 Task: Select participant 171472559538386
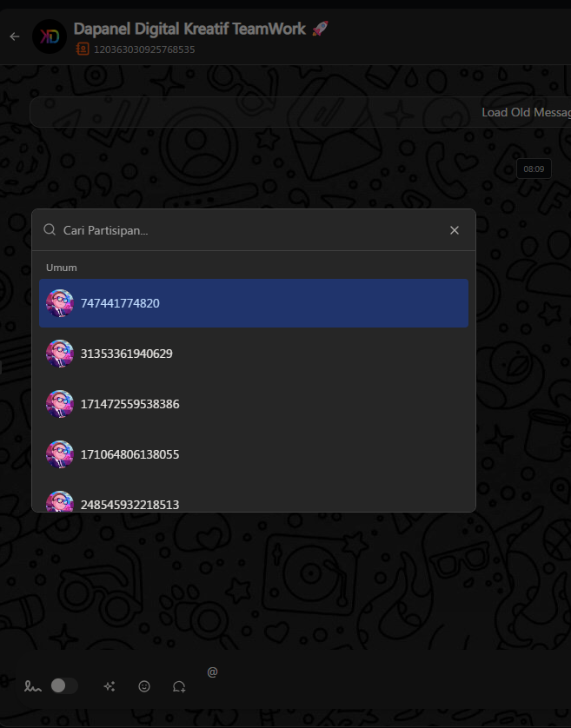pyautogui.click(x=254, y=404)
